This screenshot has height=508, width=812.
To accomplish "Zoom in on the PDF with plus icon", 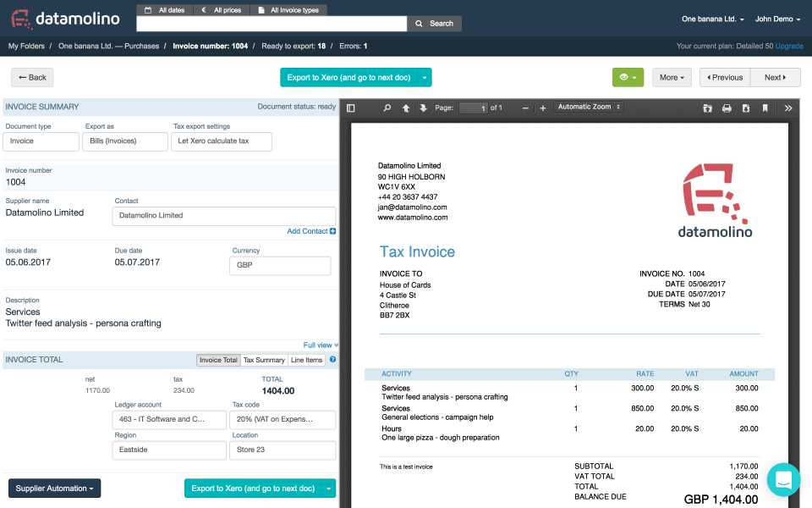I will (x=542, y=108).
